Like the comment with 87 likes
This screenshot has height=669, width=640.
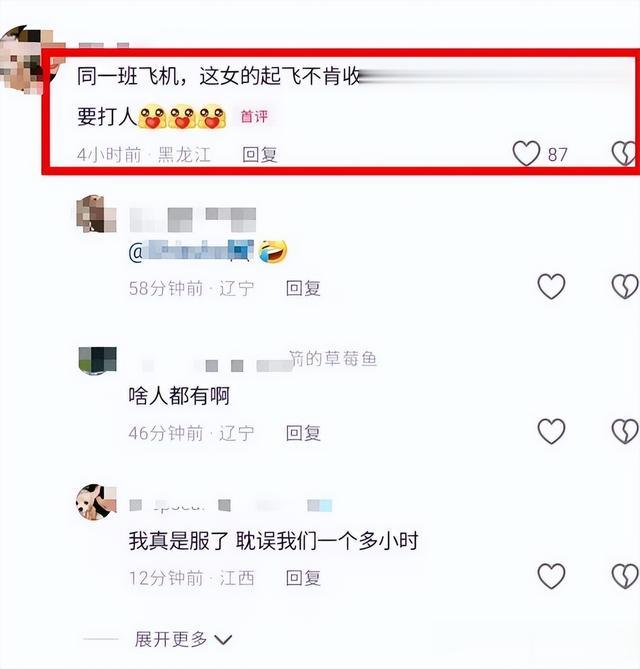pos(526,154)
